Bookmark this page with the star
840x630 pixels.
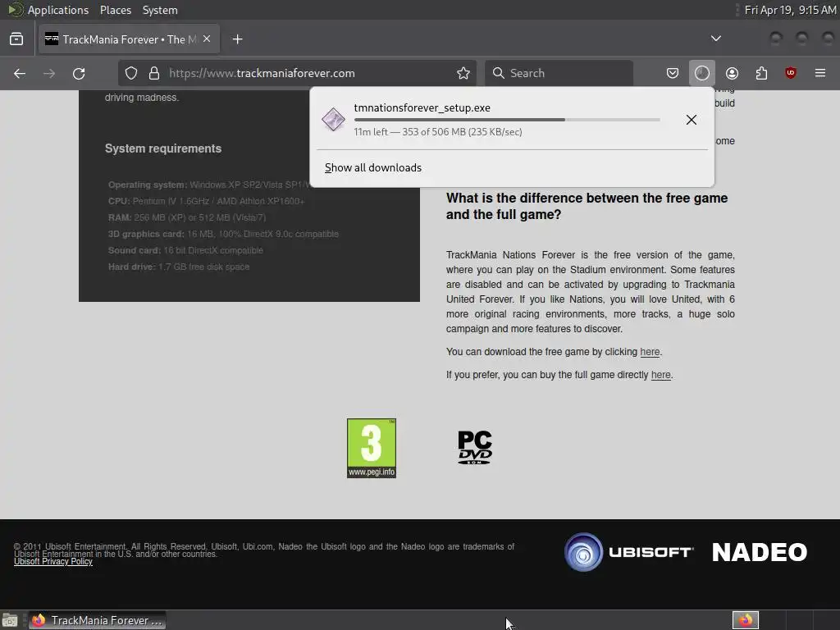coord(463,73)
